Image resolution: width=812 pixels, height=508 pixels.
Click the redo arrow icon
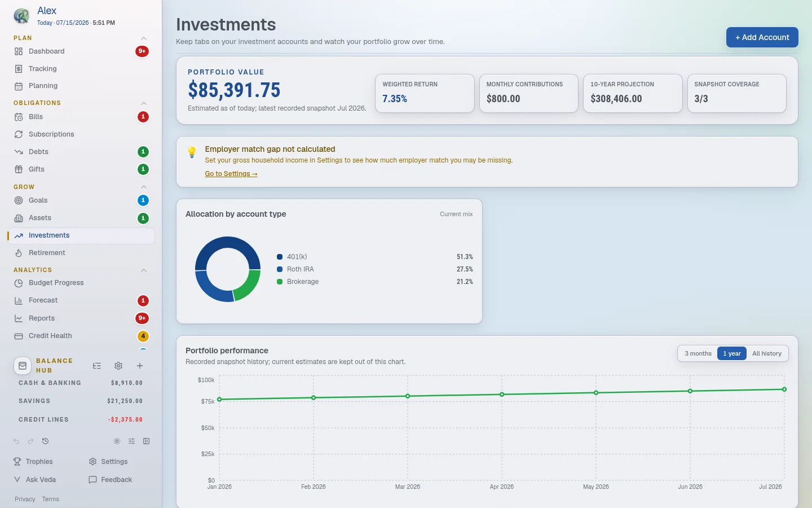tap(31, 441)
